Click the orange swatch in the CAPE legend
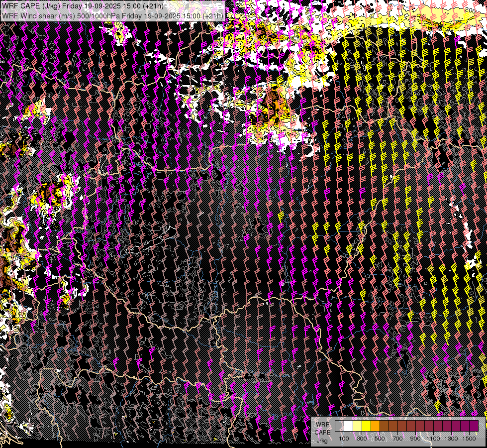The width and height of the screenshot is (487, 448). 375,426
